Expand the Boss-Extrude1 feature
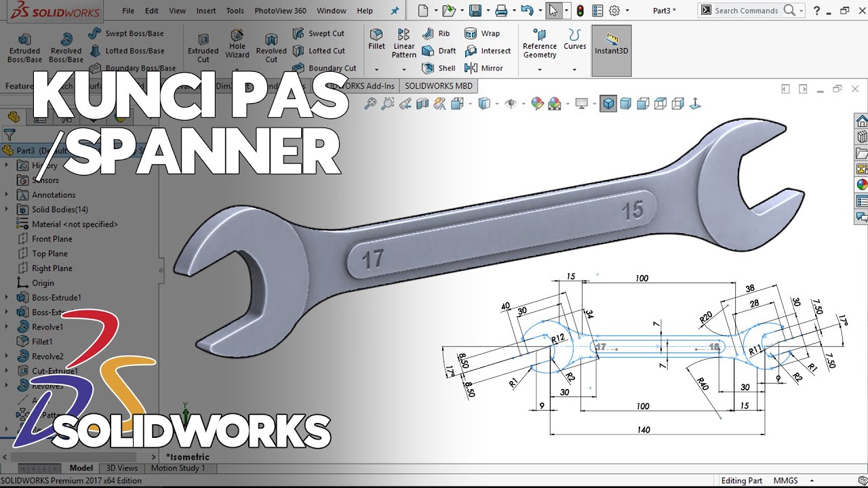This screenshot has width=868, height=488. [x=7, y=298]
